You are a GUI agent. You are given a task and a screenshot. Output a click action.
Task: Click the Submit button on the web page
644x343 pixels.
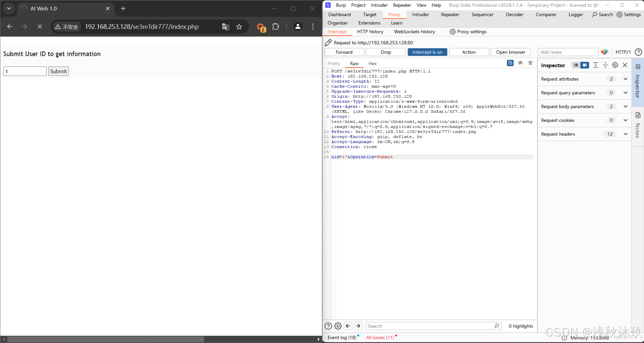coord(58,71)
